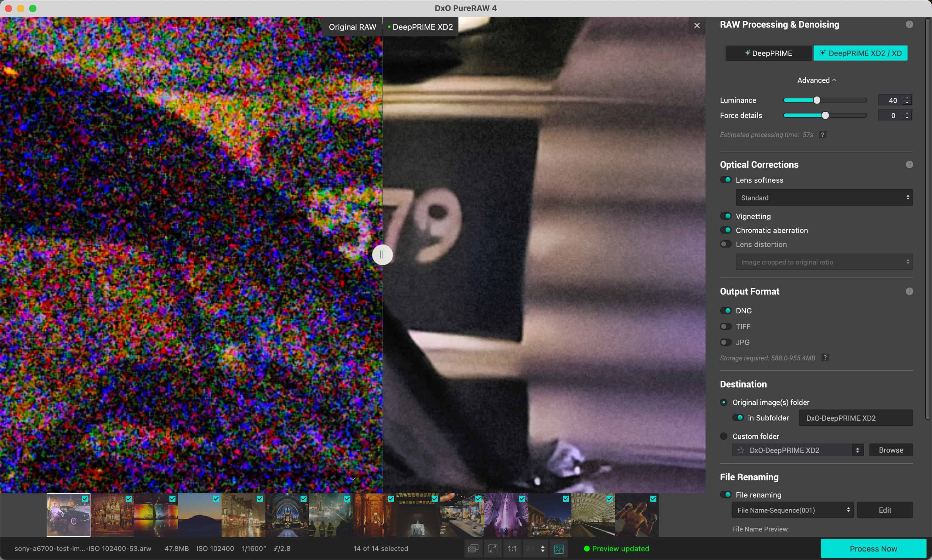Select the DeepPRIME XD2 / XD mode
The image size is (932, 560).
pos(860,53)
